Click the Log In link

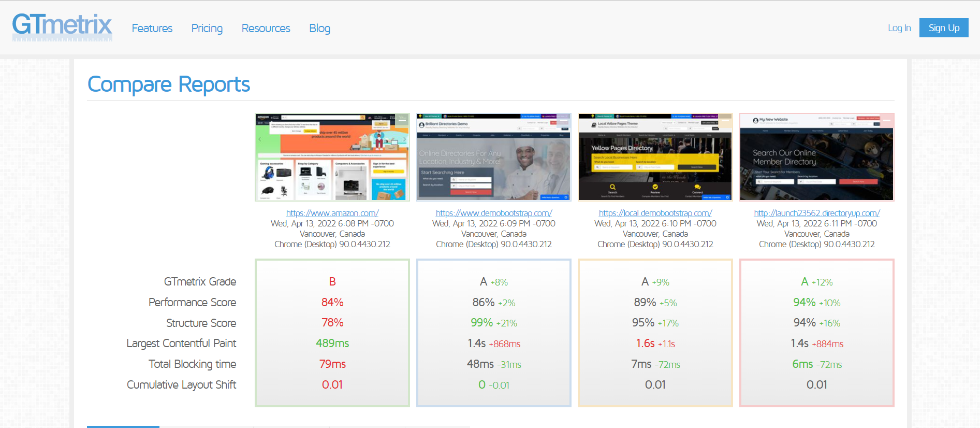coord(899,28)
